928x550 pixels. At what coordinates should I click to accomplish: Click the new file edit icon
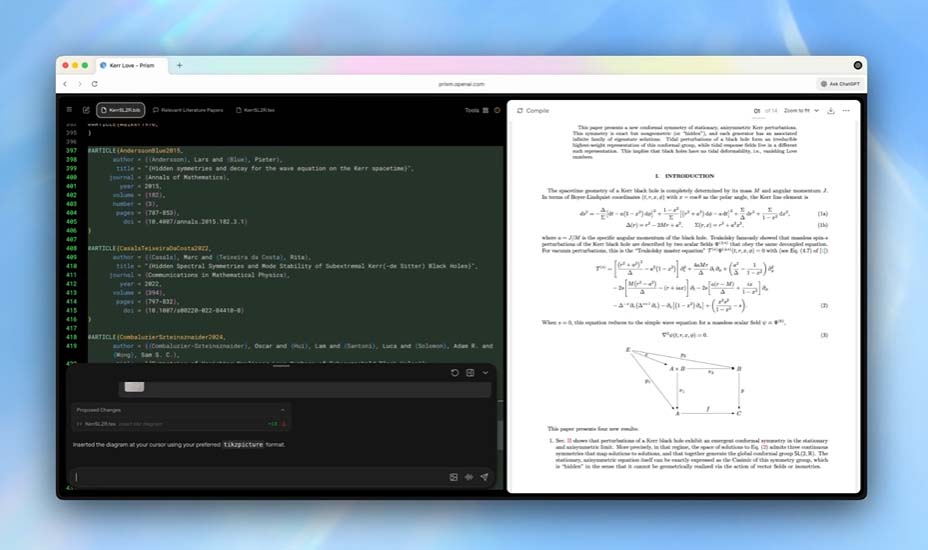86,110
